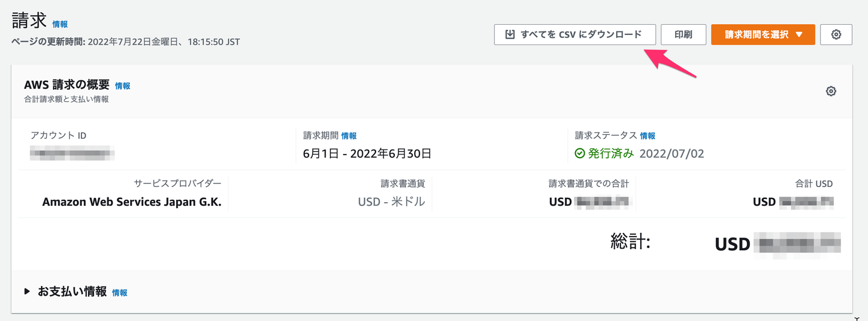Show 情報 for 請求ステータス
This screenshot has width=868, height=321.
click(x=647, y=136)
